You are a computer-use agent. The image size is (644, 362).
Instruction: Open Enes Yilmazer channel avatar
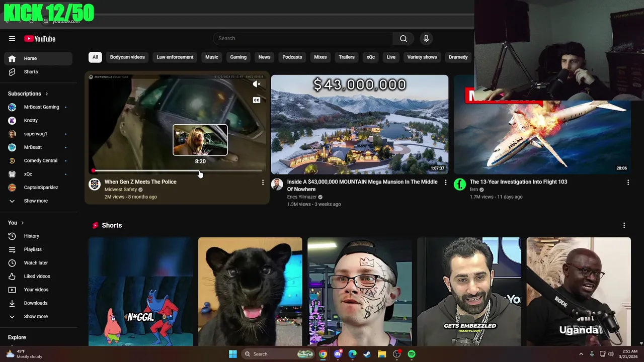click(x=277, y=184)
